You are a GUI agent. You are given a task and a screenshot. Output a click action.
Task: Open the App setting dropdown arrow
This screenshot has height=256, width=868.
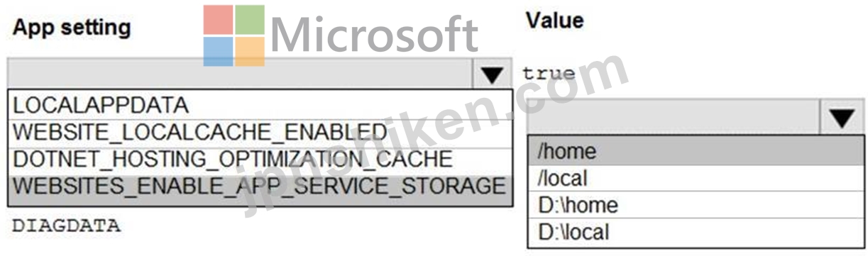click(492, 74)
